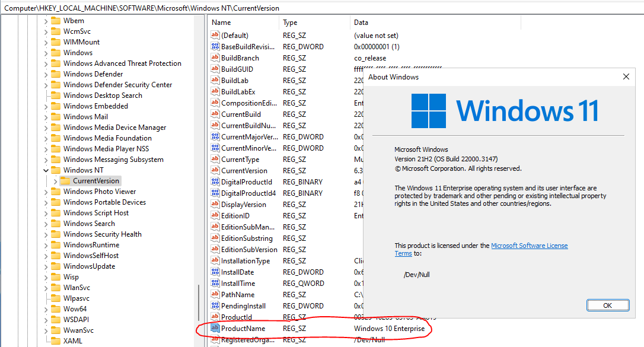The height and width of the screenshot is (347, 644).
Task: Select the CompositionEdi... value name
Action: pyautogui.click(x=249, y=103)
